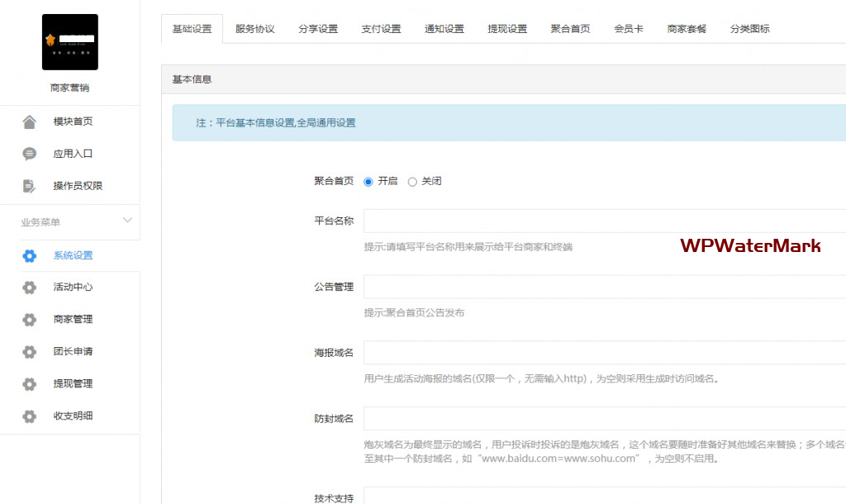Collapse the 业务菜单 section chevron
This screenshot has height=504, width=846.
pyautogui.click(x=127, y=221)
